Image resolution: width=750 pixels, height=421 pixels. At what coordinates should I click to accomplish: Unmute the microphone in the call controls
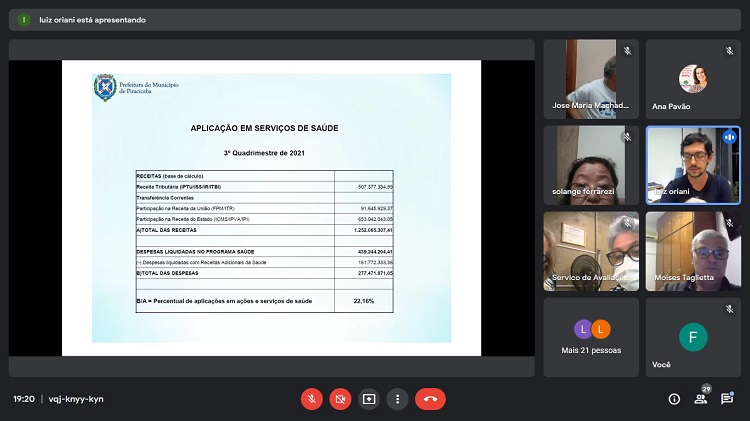point(312,399)
